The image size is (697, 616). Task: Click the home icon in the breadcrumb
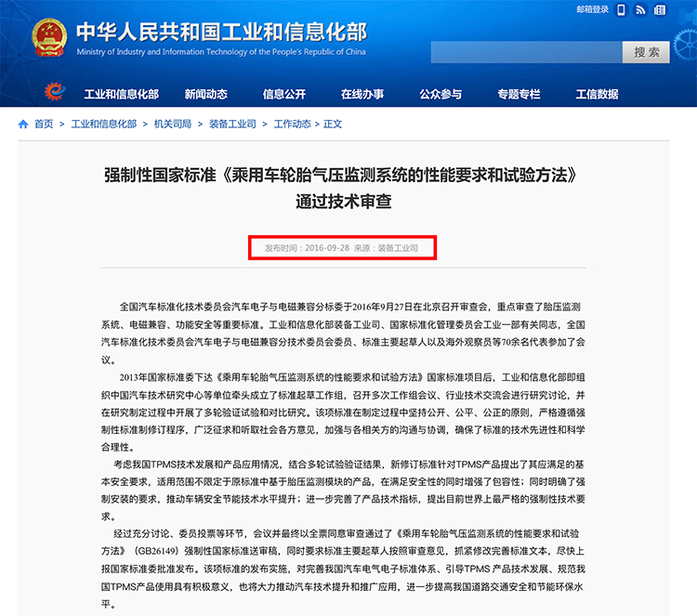tap(23, 124)
